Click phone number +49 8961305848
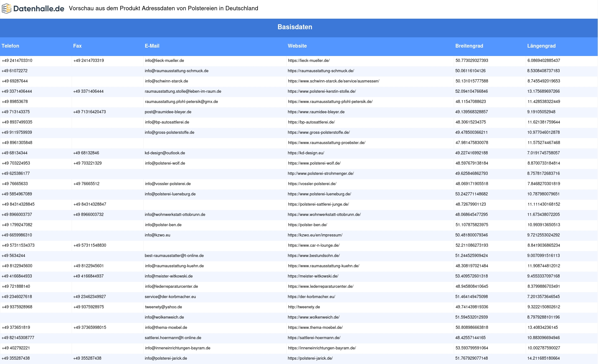 tap(17, 143)
